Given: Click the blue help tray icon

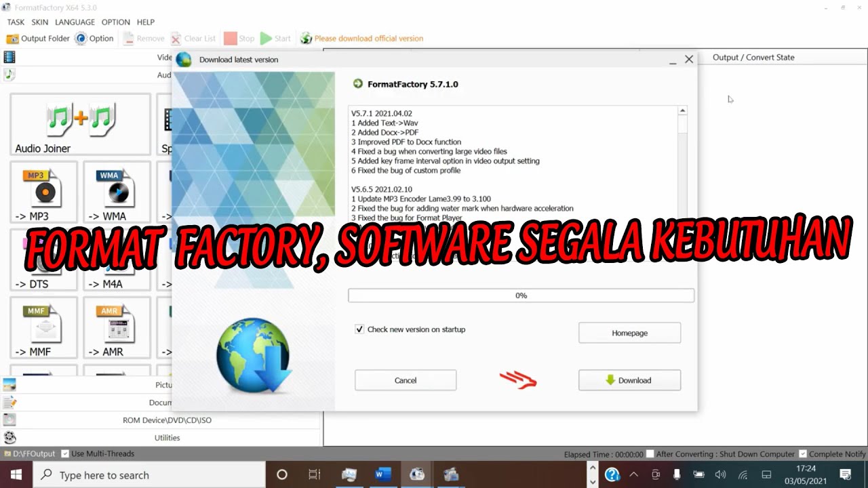Looking at the screenshot, I should 612,474.
